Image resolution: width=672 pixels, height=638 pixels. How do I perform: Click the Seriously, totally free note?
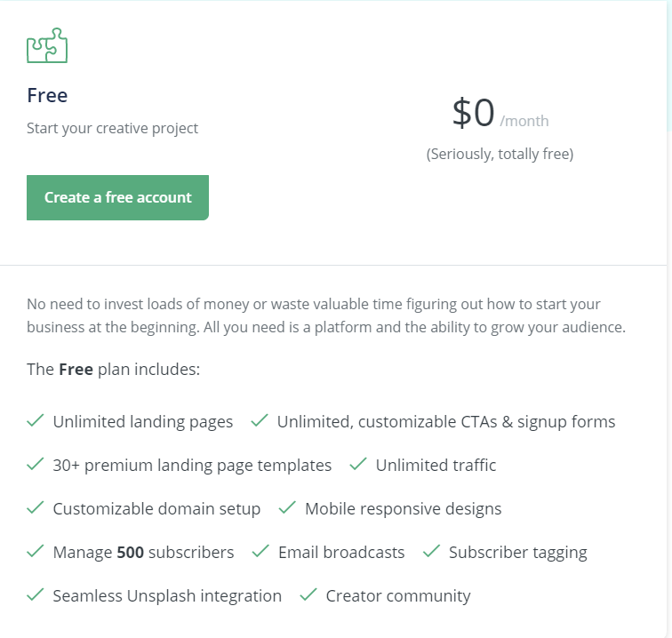[x=500, y=154]
